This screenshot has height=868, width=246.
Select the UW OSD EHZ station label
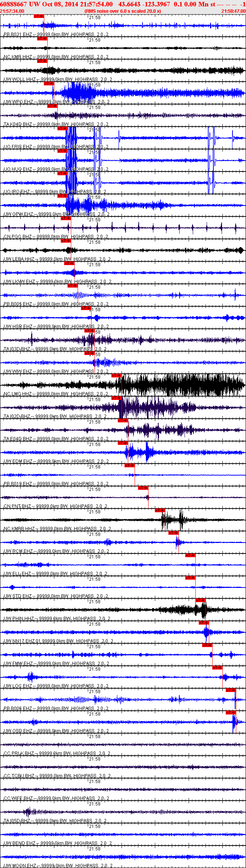point(56,731)
